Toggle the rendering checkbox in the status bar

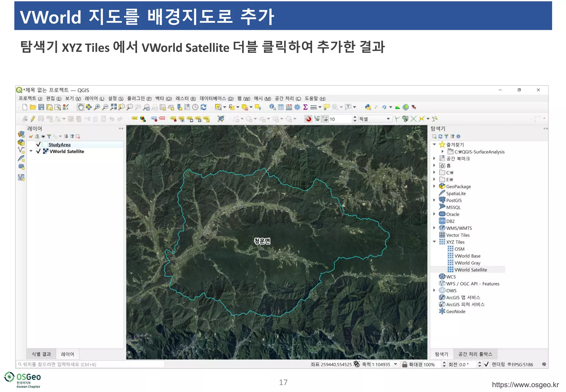tap(486, 364)
